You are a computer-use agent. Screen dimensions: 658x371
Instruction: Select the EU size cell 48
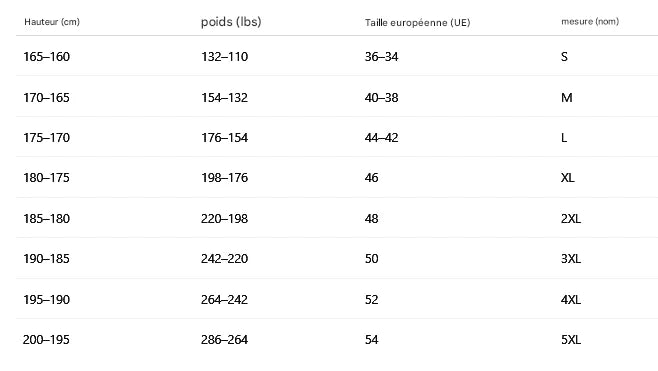click(371, 219)
